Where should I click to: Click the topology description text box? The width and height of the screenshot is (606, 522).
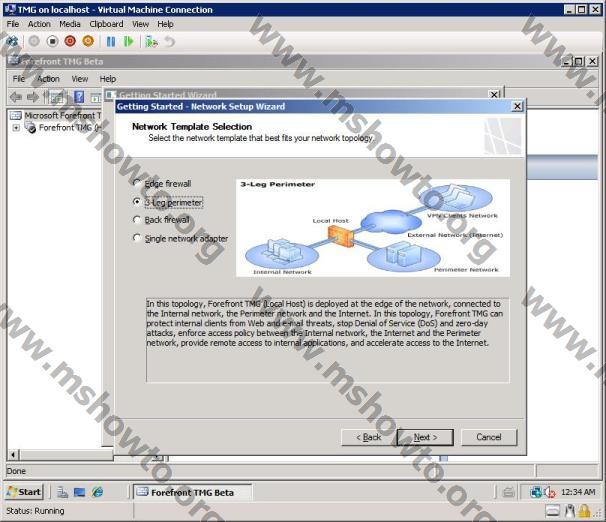pyautogui.click(x=328, y=340)
